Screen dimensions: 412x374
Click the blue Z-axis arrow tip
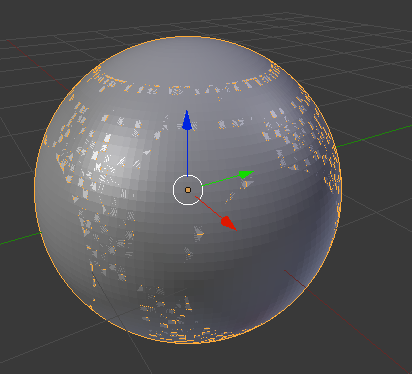(x=187, y=120)
